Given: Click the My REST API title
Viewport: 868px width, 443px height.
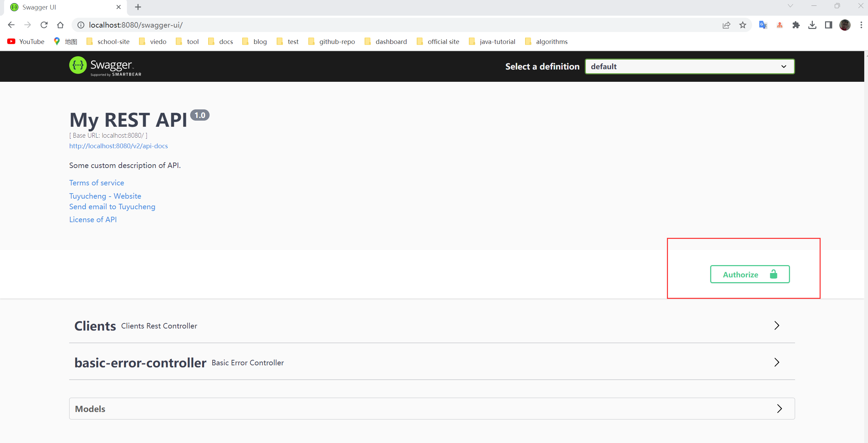Looking at the screenshot, I should coord(128,120).
